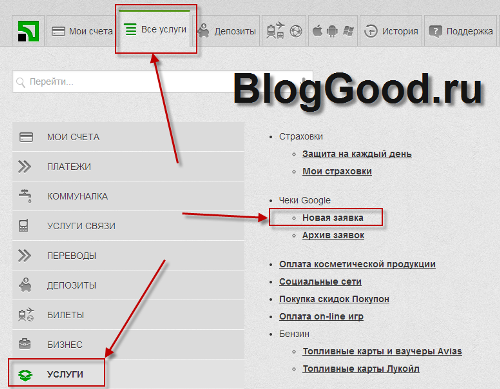Image resolution: width=500 pixels, height=389 pixels.
Task: Open Топливные карты и ваучеры Avias link
Action: pyautogui.click(x=382, y=351)
